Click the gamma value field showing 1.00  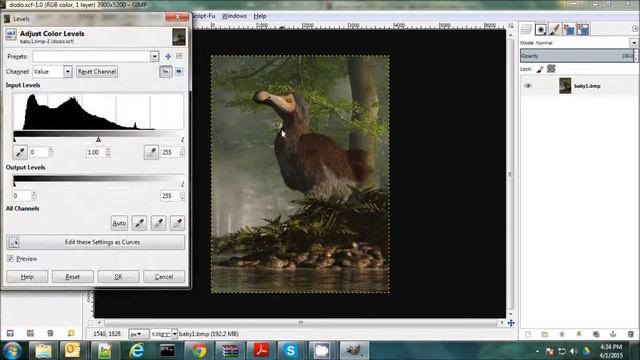[x=96, y=152]
